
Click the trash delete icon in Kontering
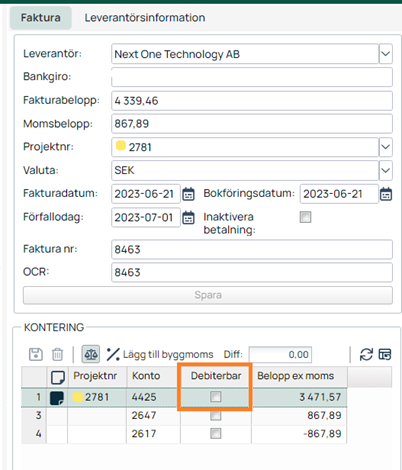point(57,354)
